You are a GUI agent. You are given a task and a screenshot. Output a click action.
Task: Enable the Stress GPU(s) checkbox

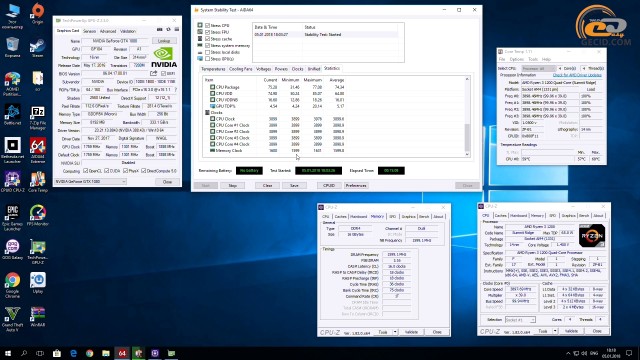coord(207,59)
